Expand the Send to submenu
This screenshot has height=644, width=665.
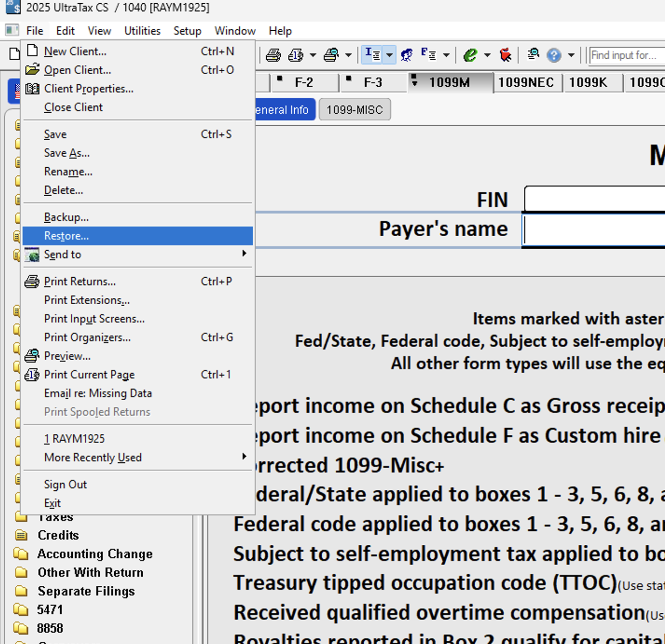click(x=138, y=254)
